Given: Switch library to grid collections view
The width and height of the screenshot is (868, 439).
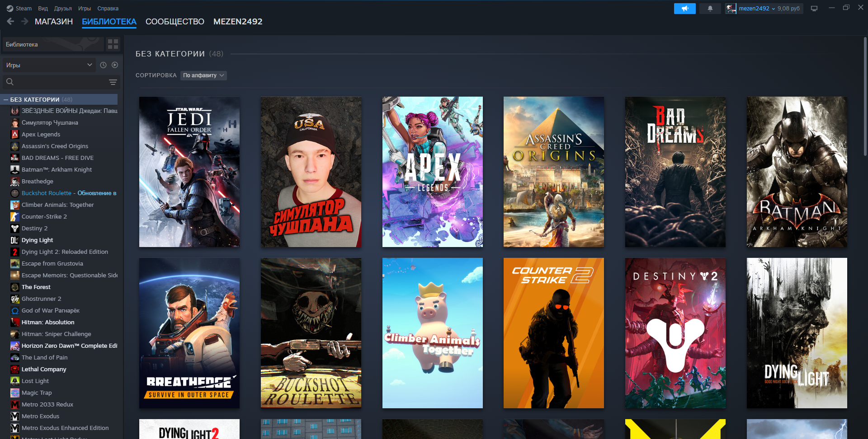Looking at the screenshot, I should pos(113,44).
